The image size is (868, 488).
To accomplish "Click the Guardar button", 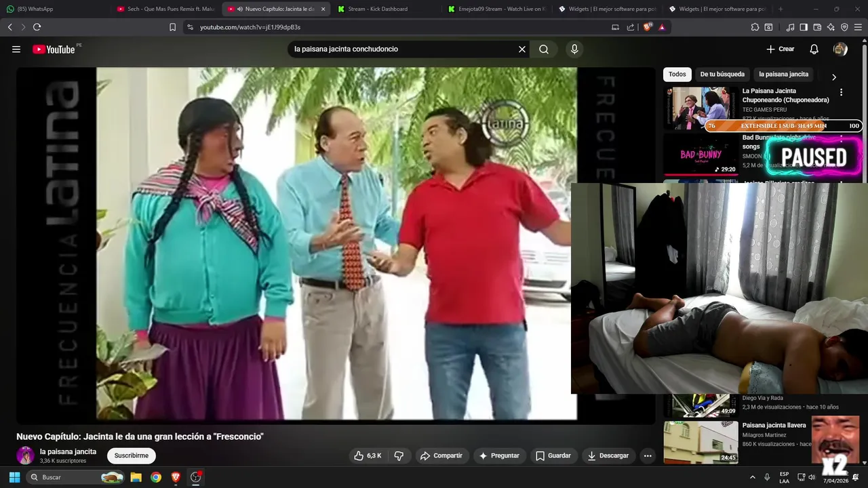I will 553,455.
